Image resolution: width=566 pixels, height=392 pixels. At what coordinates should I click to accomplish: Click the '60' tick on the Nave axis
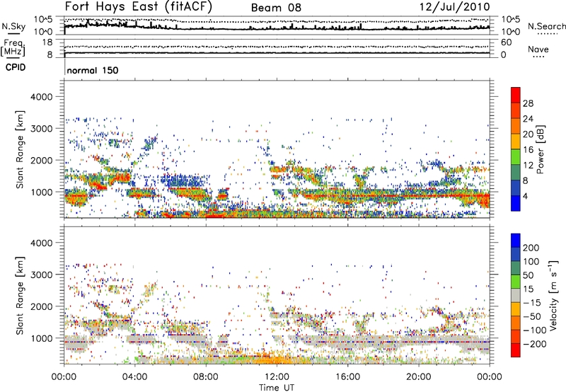point(506,42)
